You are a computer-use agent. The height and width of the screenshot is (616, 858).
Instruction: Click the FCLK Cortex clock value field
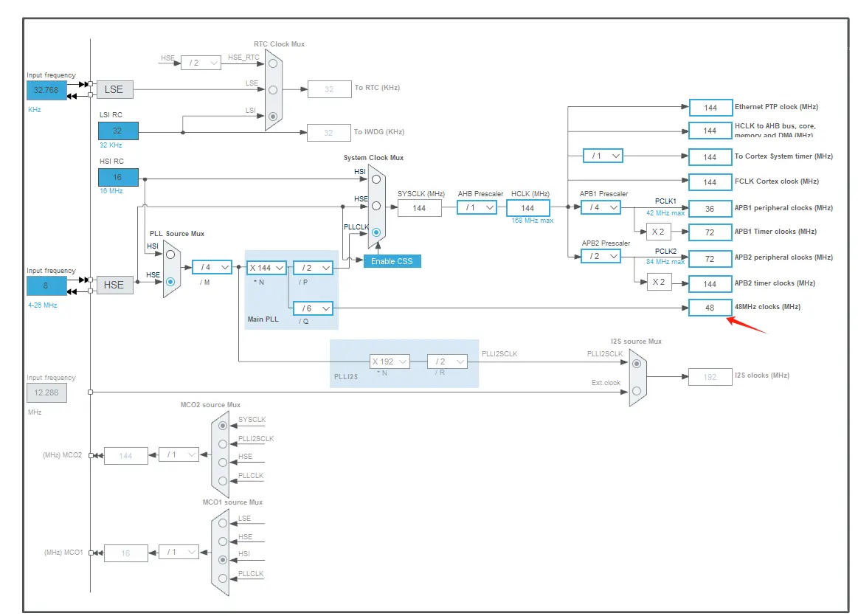710,182
